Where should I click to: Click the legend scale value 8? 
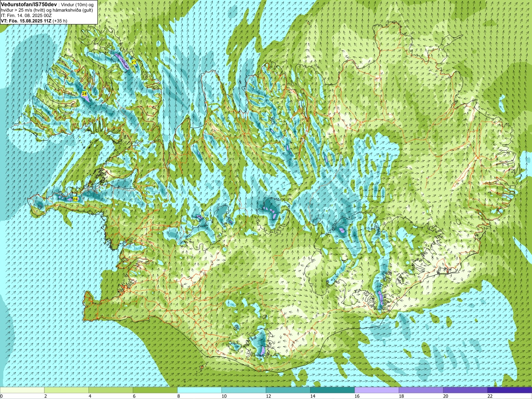(x=178, y=396)
